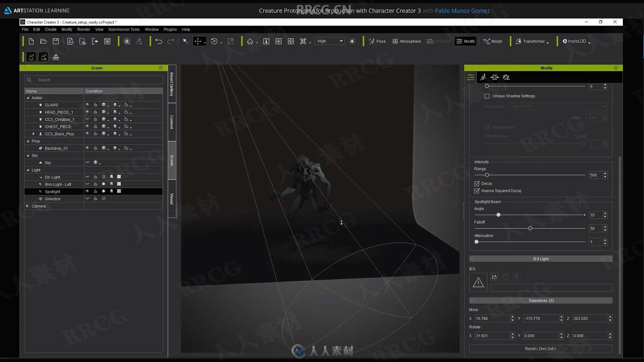Image resolution: width=644 pixels, height=362 pixels.
Task: Click Pablo Munoz Gomez author link
Action: click(462, 11)
